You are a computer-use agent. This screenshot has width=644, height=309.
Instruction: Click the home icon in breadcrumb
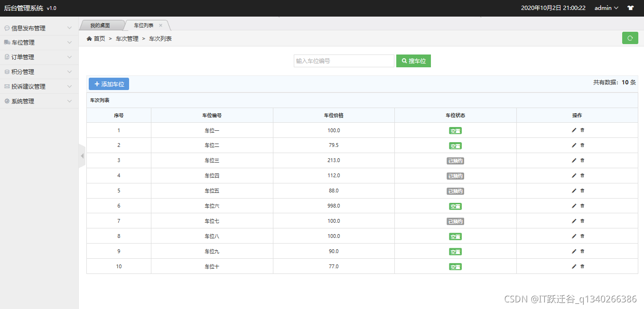tap(89, 38)
